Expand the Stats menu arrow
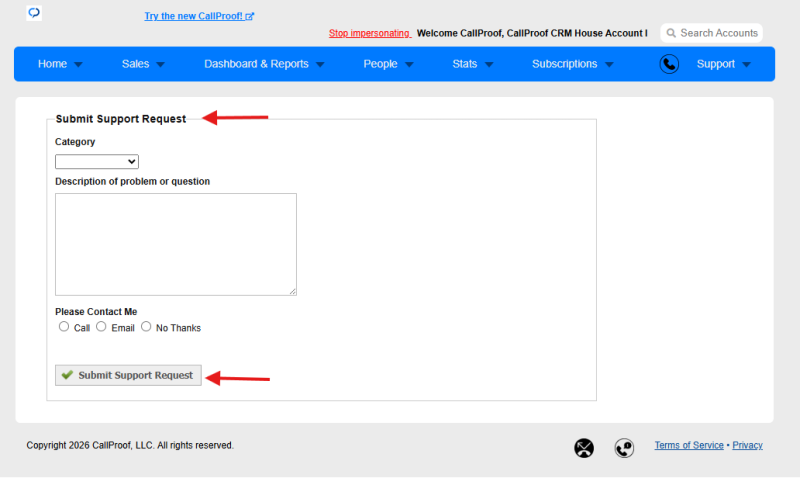This screenshot has width=800, height=478. tap(489, 65)
